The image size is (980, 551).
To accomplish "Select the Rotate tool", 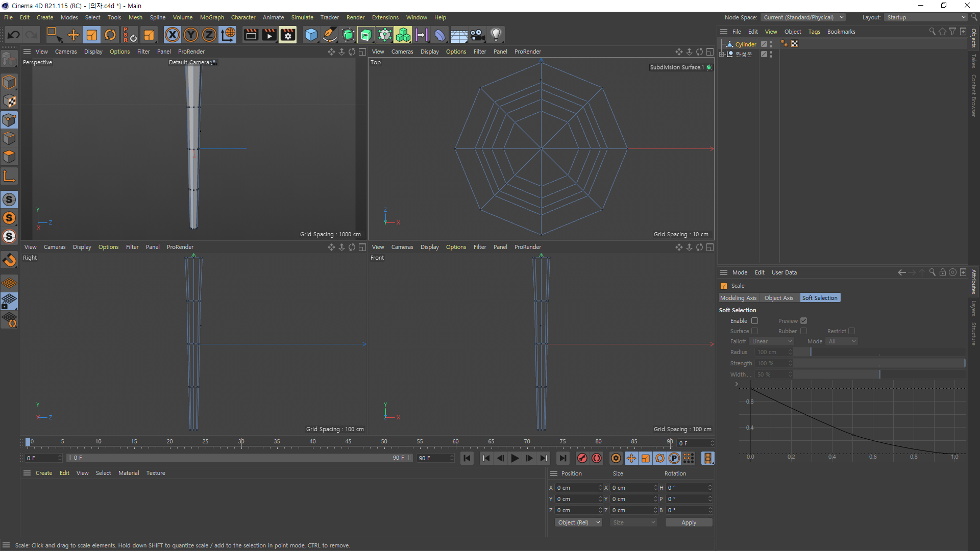I will [110, 35].
